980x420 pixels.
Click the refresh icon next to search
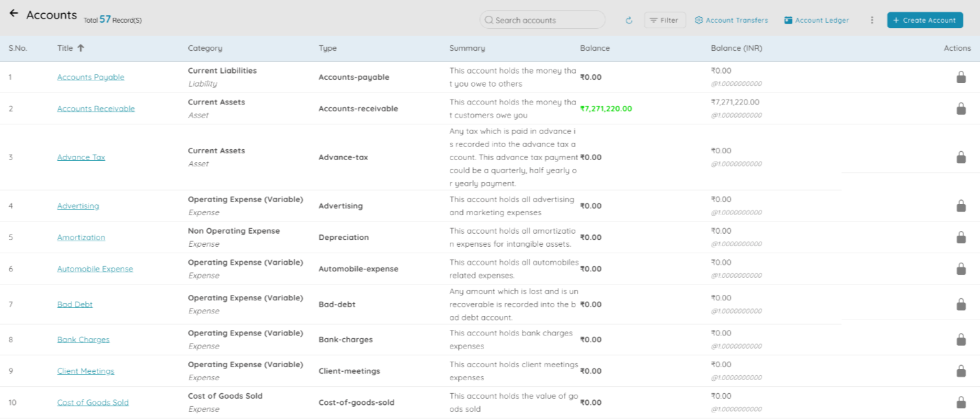(x=628, y=21)
